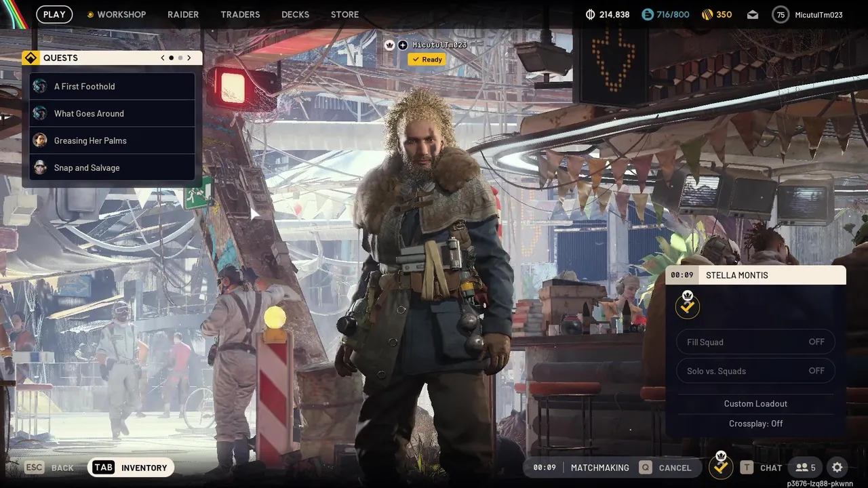Viewport: 868px width, 488px height.
Task: Click the trader portrait for Snap and Salvage
Action: click(40, 167)
